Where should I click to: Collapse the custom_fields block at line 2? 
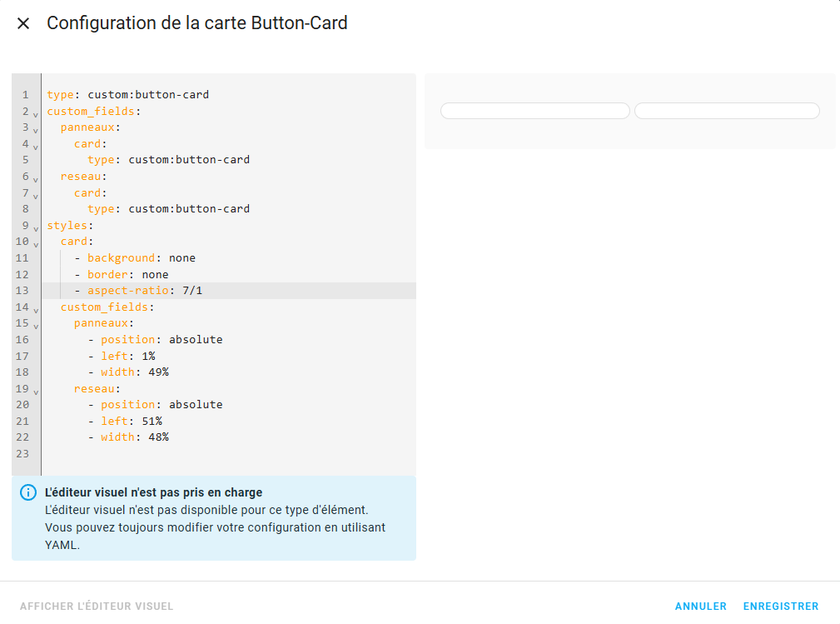tap(35, 114)
